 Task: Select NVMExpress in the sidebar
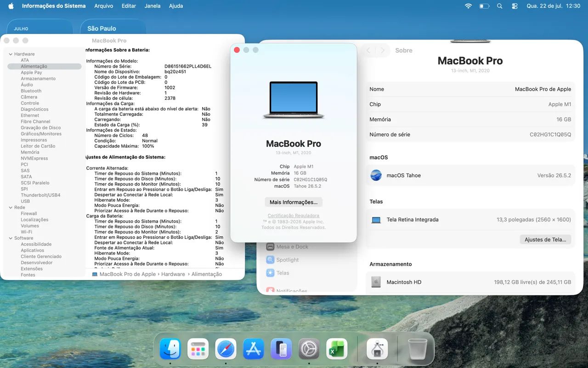[34, 158]
